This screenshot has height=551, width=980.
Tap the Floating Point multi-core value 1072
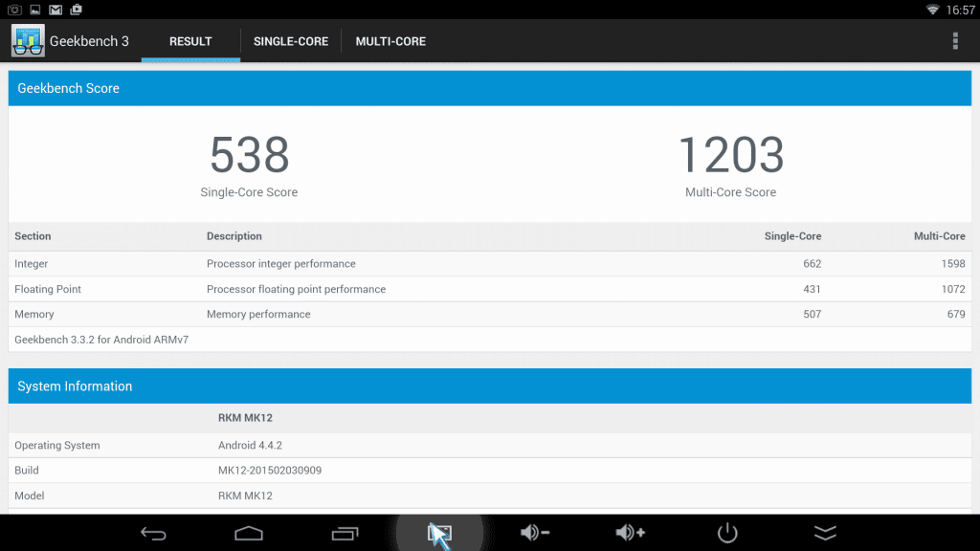[x=953, y=289]
